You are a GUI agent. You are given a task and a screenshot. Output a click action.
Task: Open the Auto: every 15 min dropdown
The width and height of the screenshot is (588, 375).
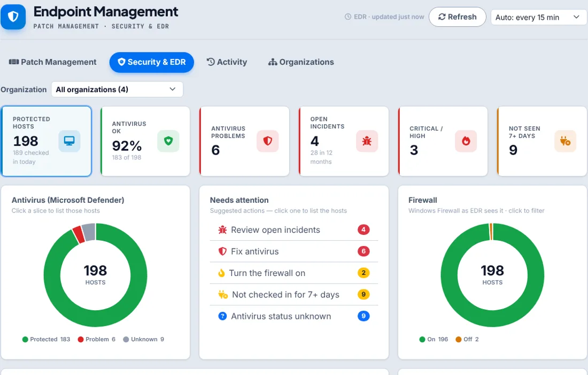pyautogui.click(x=538, y=17)
